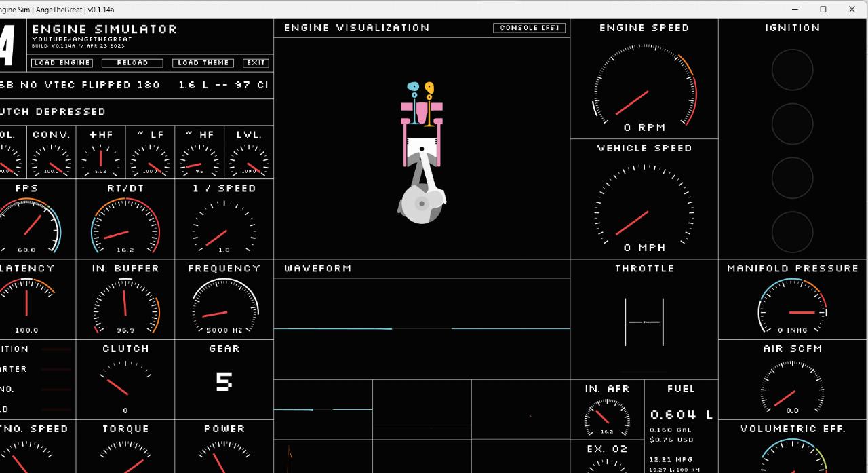Click the LVL. audio gauge
The image size is (868, 473).
[249, 159]
